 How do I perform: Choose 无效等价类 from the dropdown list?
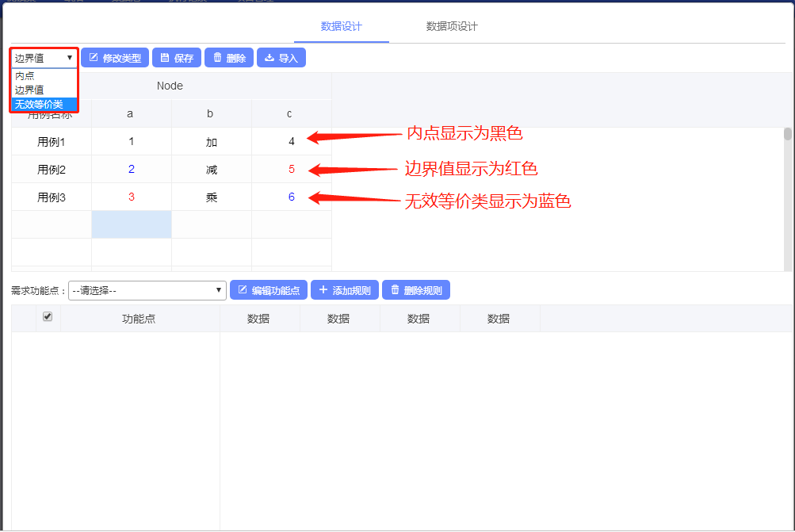click(x=44, y=104)
